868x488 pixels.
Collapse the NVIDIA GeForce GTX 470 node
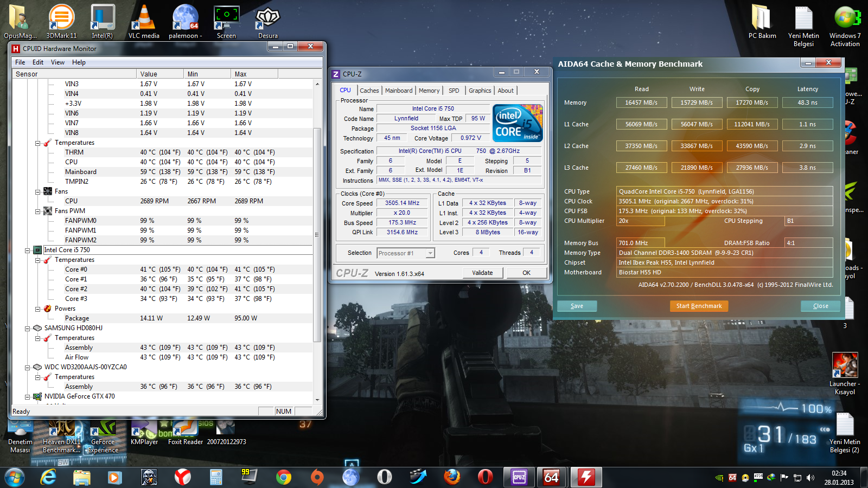tap(27, 397)
